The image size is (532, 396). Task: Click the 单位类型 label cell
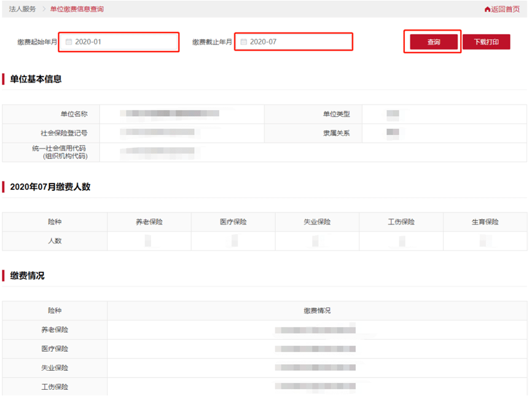(x=336, y=114)
